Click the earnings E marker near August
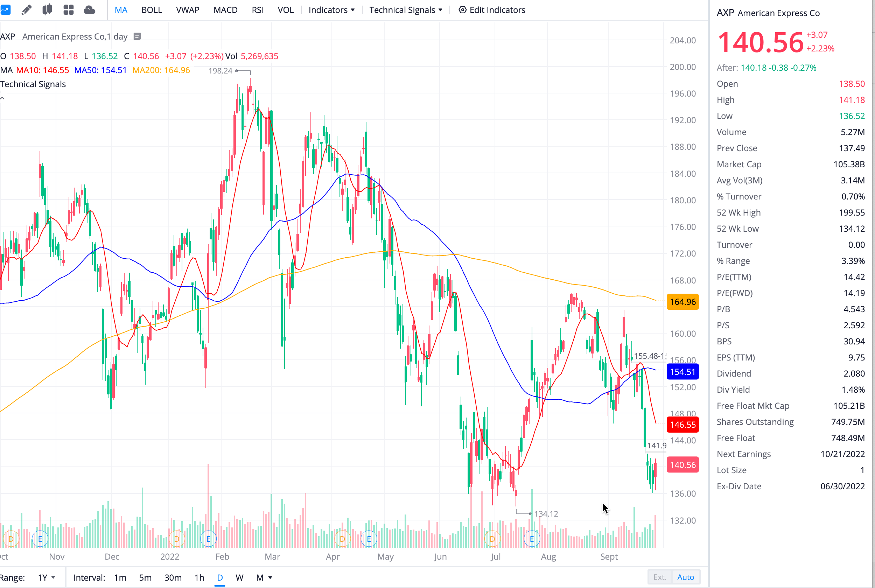The width and height of the screenshot is (875, 588). click(x=532, y=539)
